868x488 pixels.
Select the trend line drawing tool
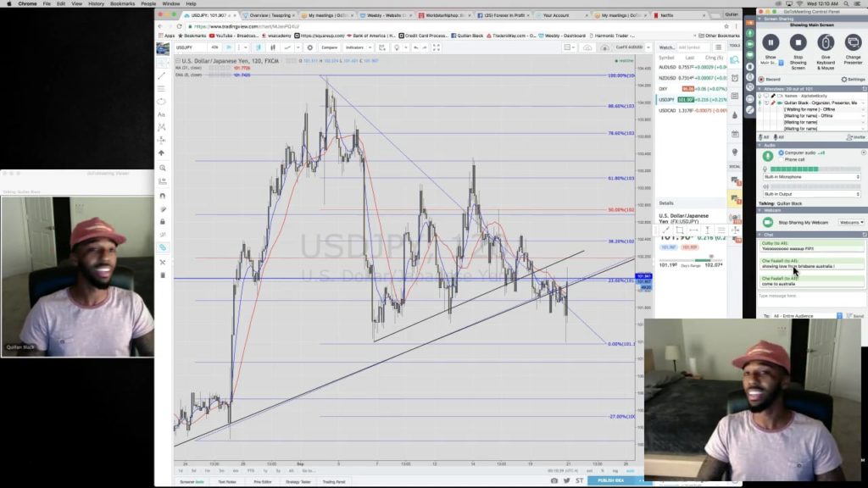pos(162,75)
